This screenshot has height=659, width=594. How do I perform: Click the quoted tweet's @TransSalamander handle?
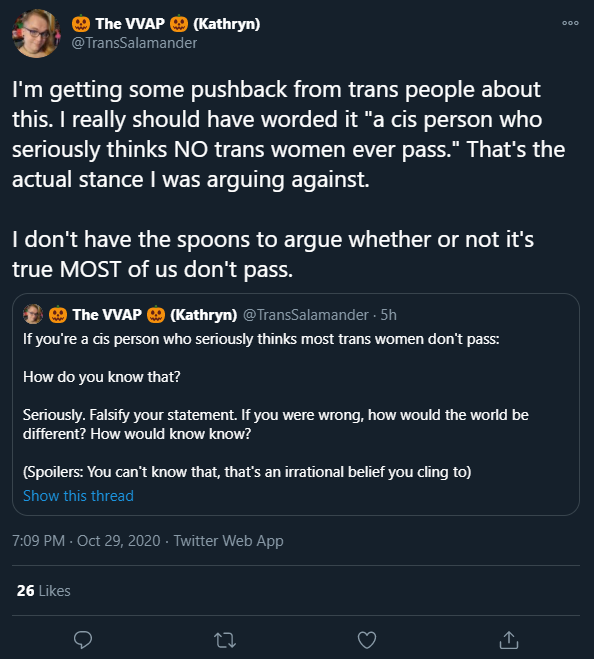click(306, 315)
